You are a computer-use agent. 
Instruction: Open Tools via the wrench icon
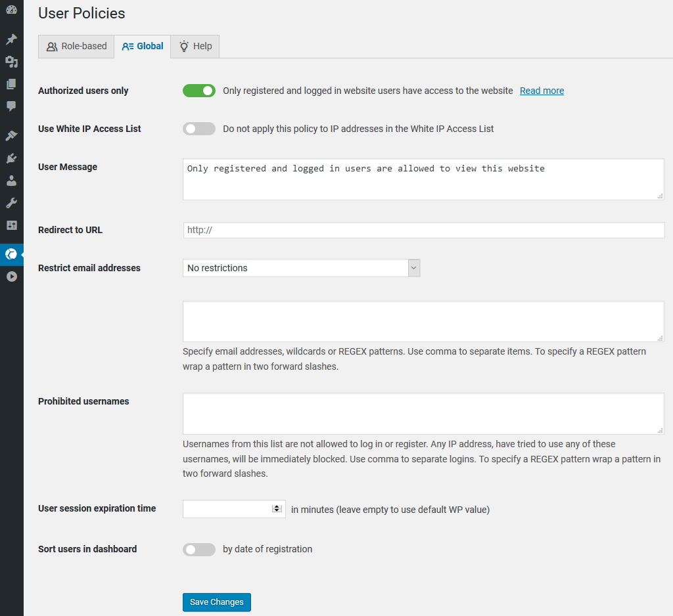tap(11, 203)
